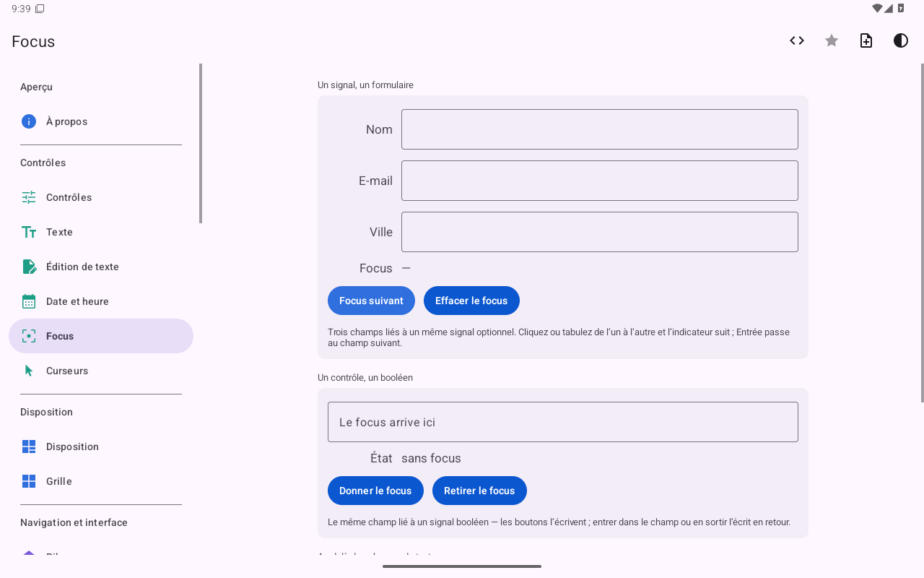This screenshot has height=578, width=924.
Task: Click the Focus suivant button
Action: click(x=371, y=301)
